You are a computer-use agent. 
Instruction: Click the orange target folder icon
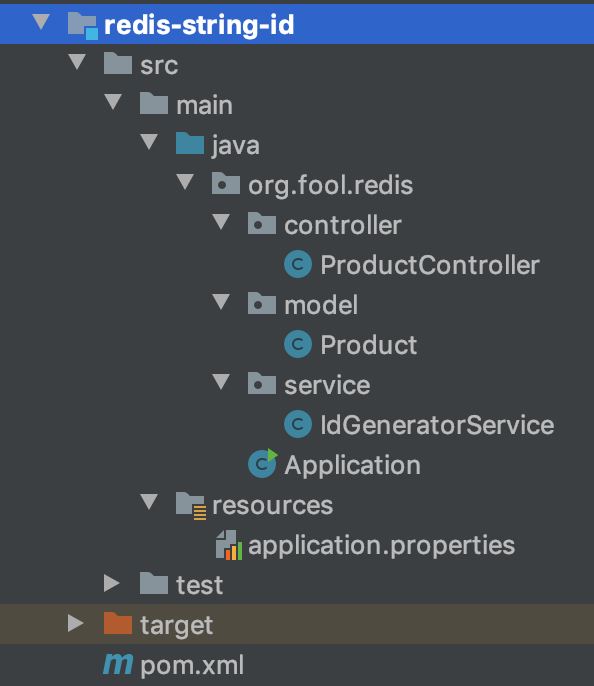point(118,623)
